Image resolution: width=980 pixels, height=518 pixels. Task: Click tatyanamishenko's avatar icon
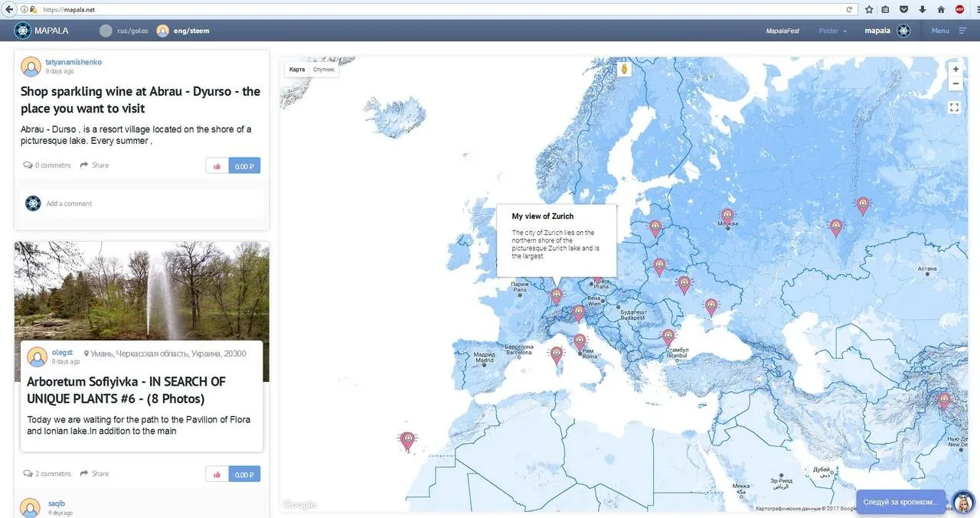31,66
